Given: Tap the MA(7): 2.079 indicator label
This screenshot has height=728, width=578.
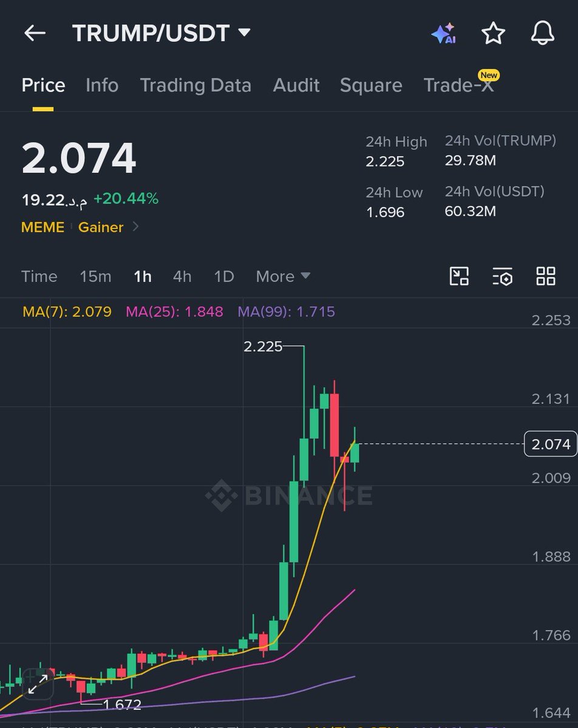Looking at the screenshot, I should point(67,312).
